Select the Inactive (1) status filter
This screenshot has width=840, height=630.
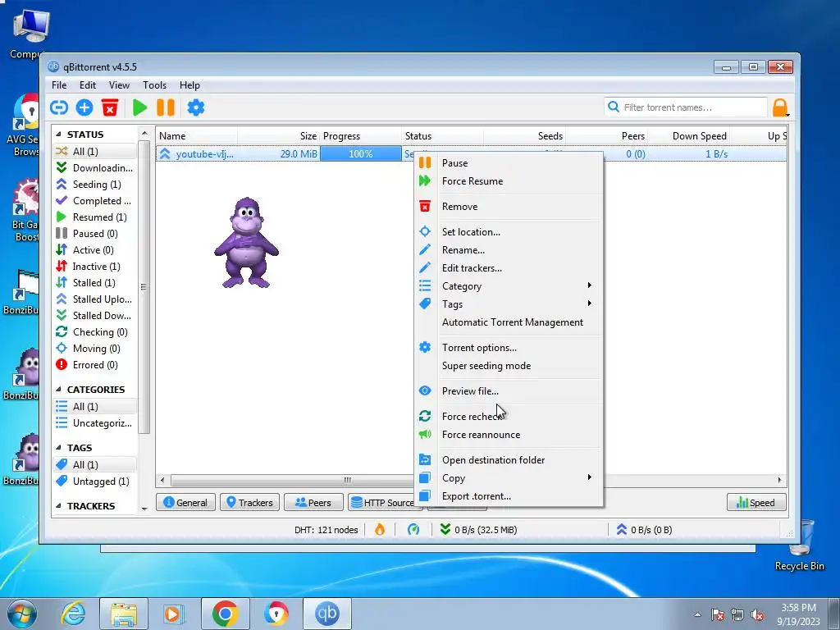point(95,267)
